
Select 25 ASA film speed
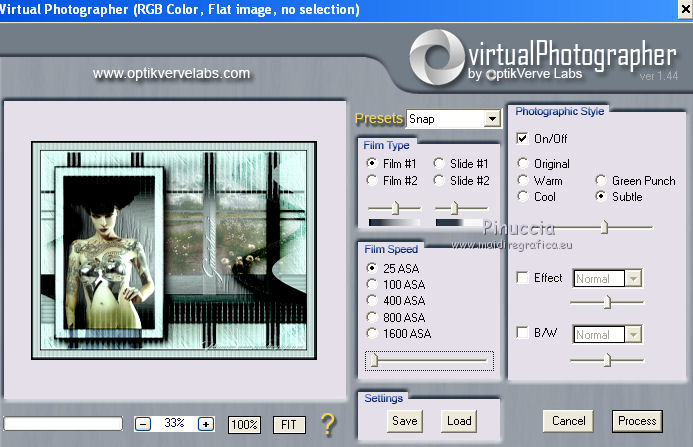(x=372, y=268)
